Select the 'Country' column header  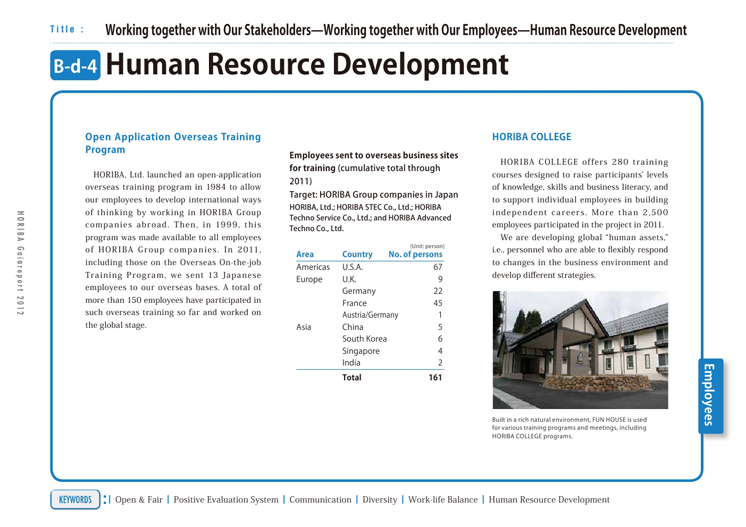tap(357, 254)
